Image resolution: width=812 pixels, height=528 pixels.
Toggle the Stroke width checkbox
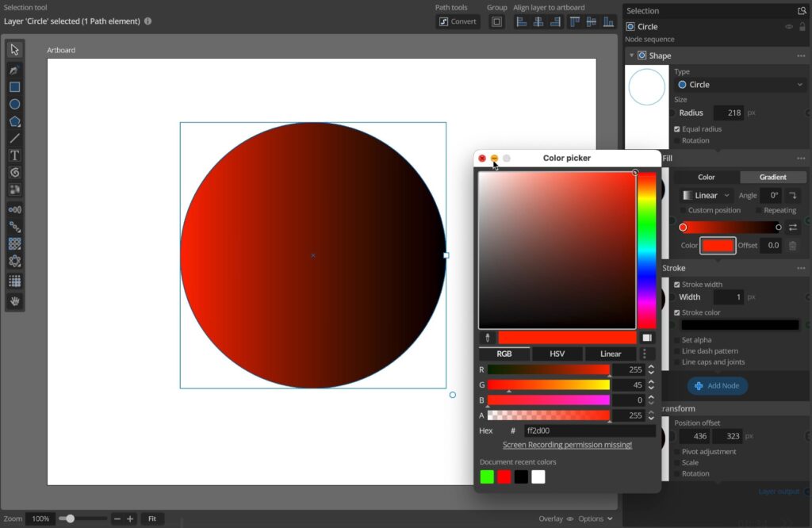point(677,285)
